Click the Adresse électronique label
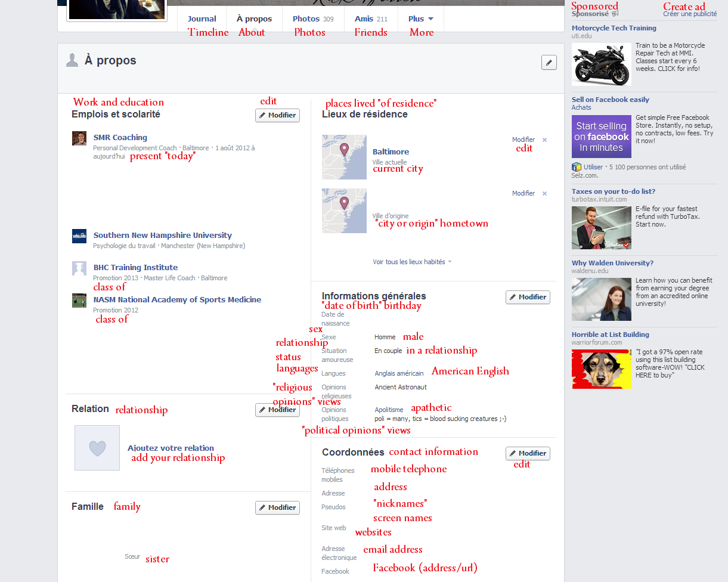The width and height of the screenshot is (728, 582). click(x=339, y=553)
